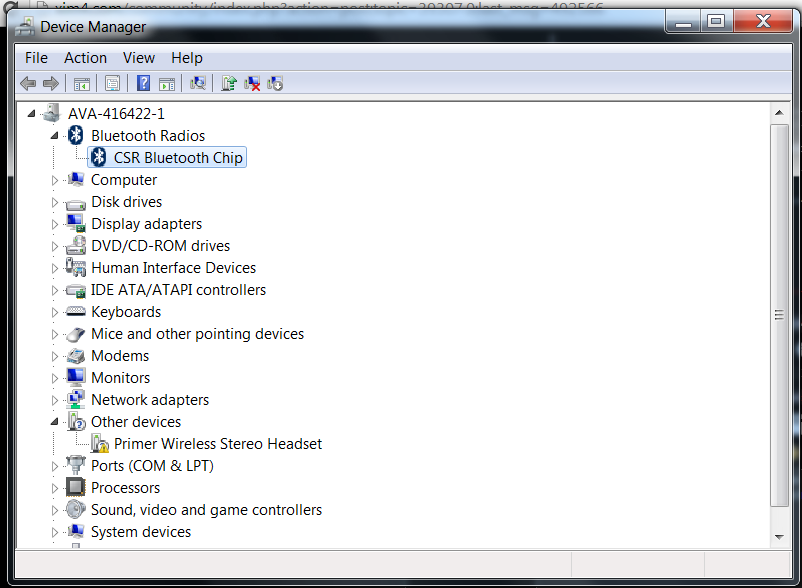Click the scrollbar up arrow
This screenshot has height=588, width=802.
tap(779, 112)
